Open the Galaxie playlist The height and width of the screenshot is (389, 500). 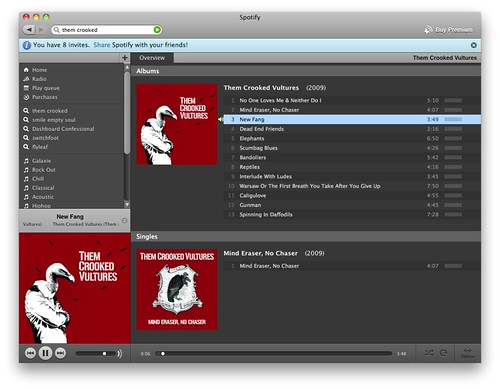(x=37, y=160)
